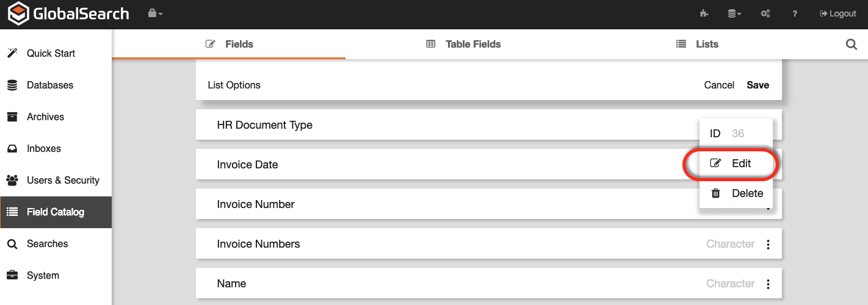The height and width of the screenshot is (305, 868).
Task: Open the help question mark icon
Action: coord(795,14)
